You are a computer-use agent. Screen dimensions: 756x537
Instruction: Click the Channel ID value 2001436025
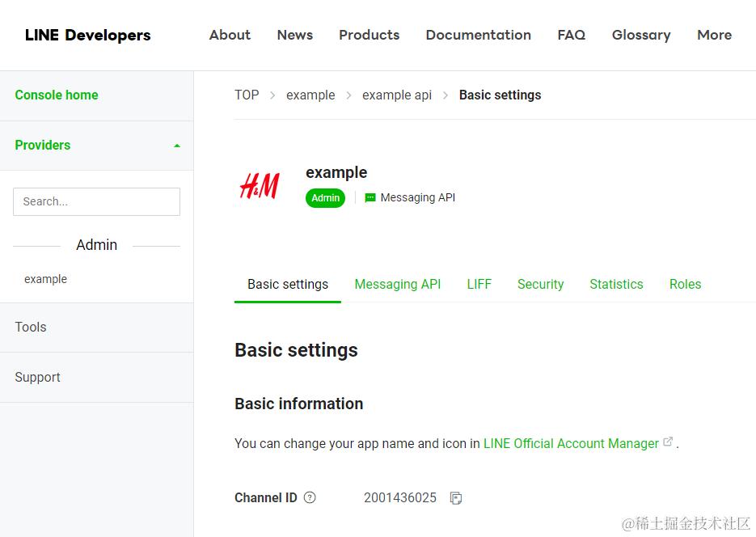coord(400,497)
